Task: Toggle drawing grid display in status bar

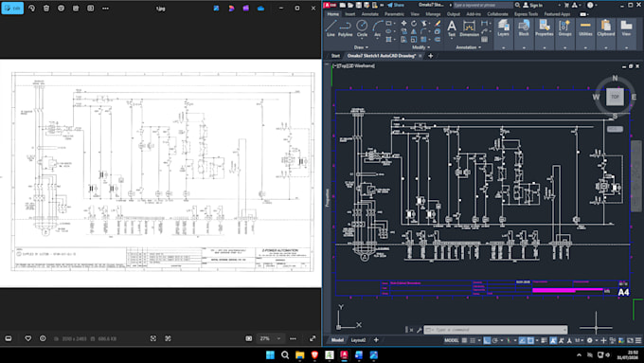Action: tap(464, 340)
